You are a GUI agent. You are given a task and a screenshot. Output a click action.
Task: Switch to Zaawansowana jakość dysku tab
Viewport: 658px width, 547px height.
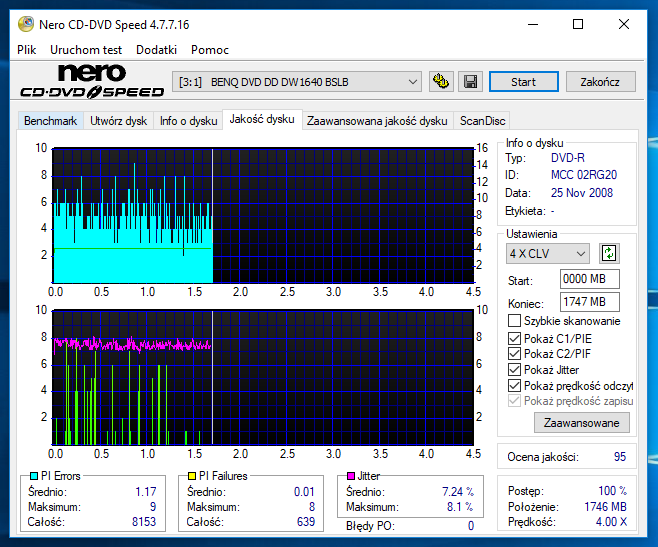377,121
